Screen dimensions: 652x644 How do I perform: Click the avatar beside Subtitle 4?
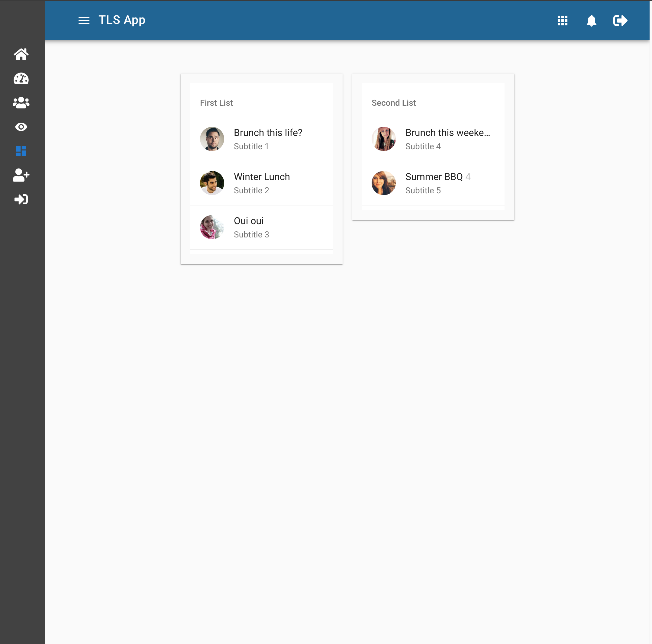(x=384, y=139)
